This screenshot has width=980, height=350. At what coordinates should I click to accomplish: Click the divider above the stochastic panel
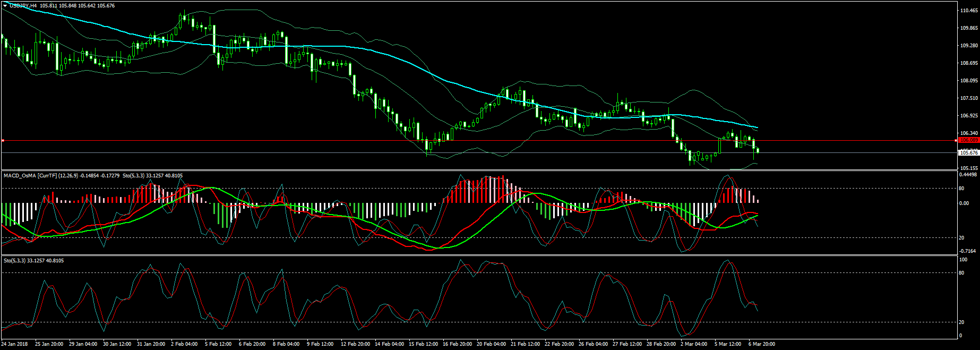478,255
